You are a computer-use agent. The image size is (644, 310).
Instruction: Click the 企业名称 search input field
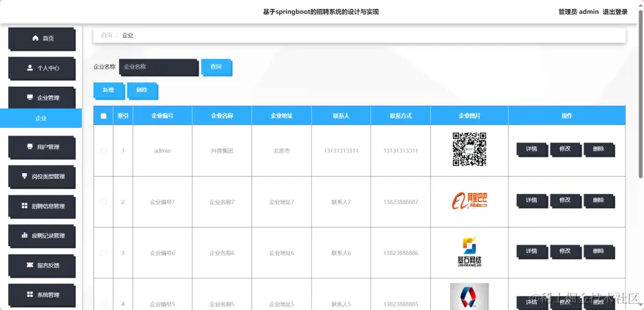pos(159,67)
